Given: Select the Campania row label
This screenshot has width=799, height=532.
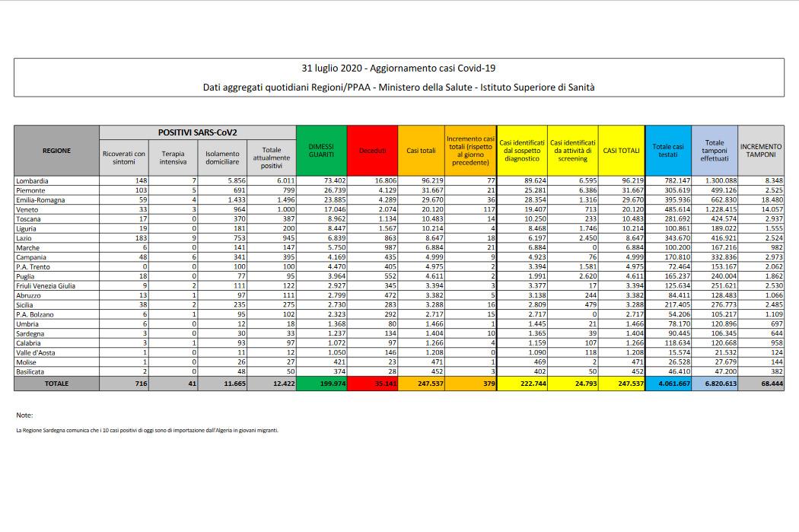Looking at the screenshot, I should point(31,257).
